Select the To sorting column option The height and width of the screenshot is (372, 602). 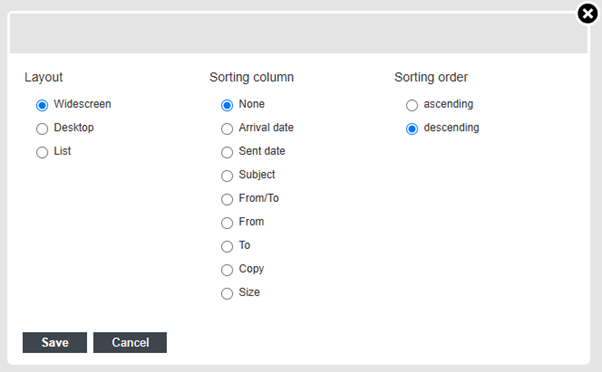pos(227,246)
